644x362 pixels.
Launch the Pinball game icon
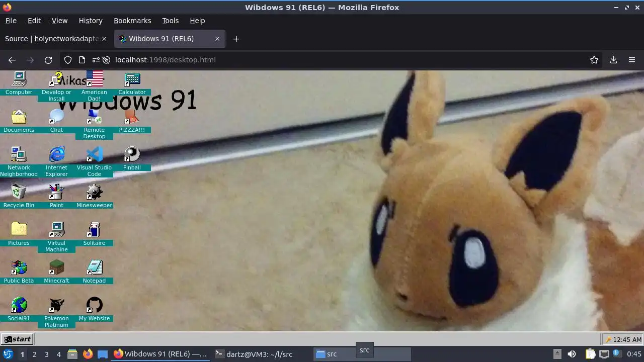point(132,158)
